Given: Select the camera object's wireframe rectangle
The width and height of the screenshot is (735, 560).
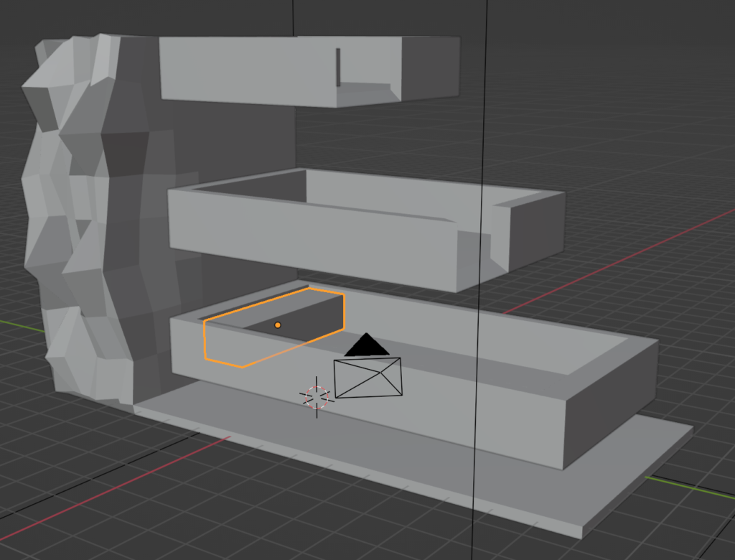Looking at the screenshot, I should [x=368, y=378].
